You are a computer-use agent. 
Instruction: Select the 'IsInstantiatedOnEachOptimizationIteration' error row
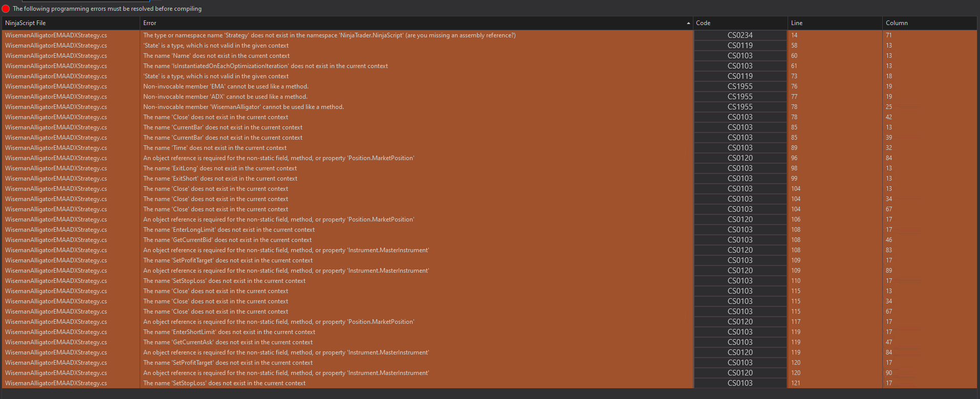[266, 66]
